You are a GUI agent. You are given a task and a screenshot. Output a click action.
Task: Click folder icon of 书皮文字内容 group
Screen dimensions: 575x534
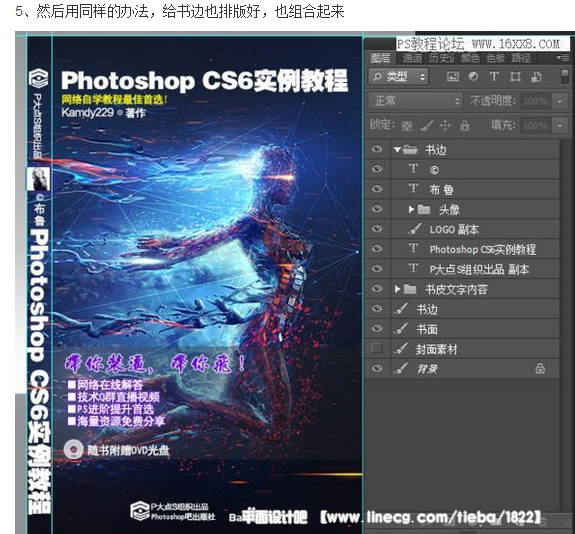click(410, 289)
